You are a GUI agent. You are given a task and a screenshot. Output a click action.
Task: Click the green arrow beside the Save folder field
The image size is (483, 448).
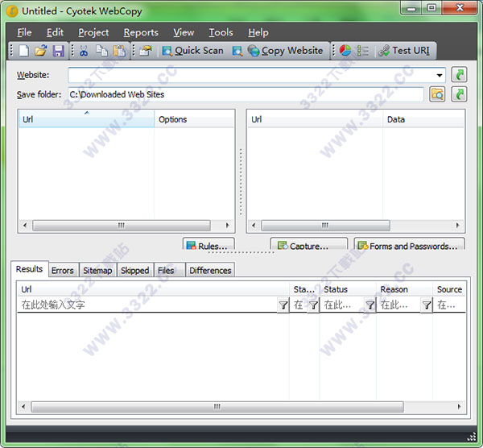pos(459,94)
